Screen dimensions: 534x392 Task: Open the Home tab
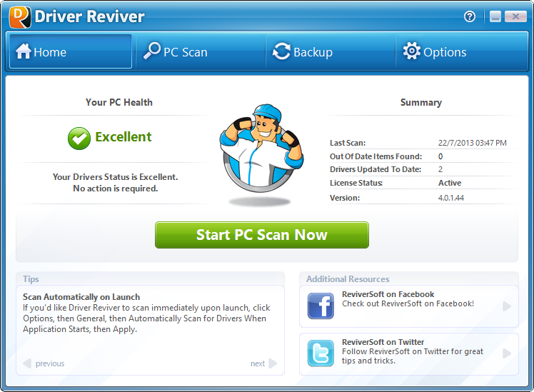pos(71,51)
